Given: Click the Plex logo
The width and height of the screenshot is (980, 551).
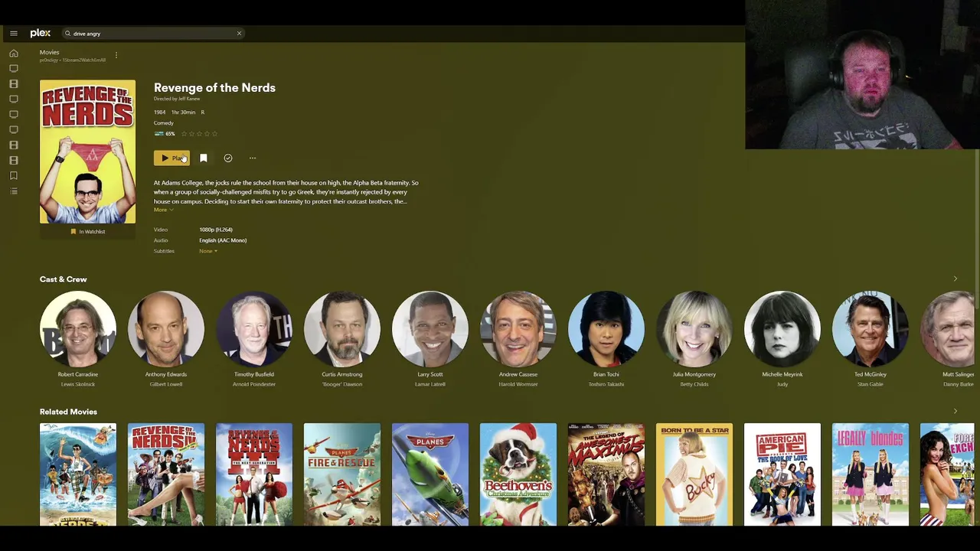Looking at the screenshot, I should (41, 33).
